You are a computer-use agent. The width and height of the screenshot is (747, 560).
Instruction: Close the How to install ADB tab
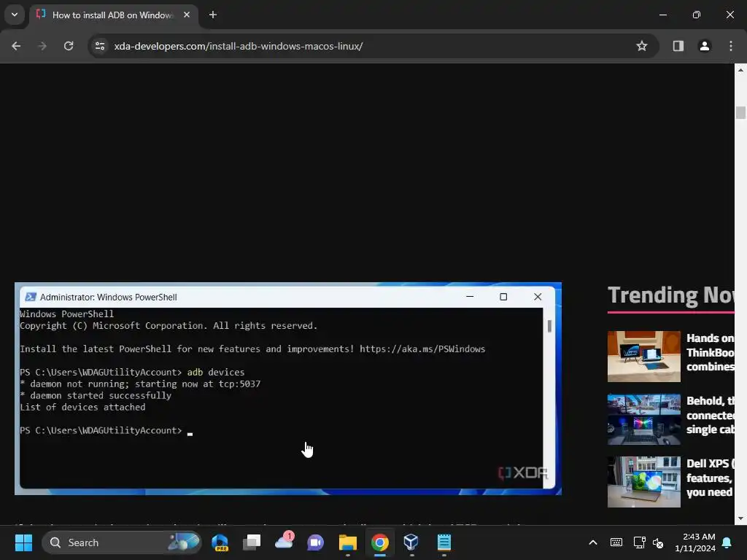[187, 15]
